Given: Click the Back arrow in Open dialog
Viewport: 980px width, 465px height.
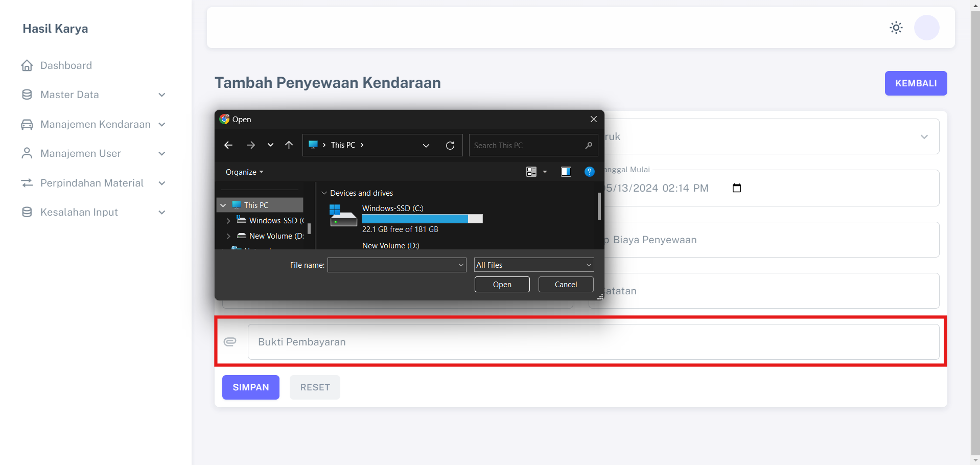Looking at the screenshot, I should point(228,145).
